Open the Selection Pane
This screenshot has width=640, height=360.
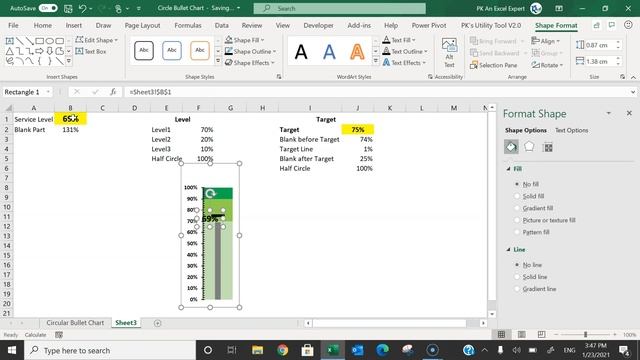(x=493, y=65)
